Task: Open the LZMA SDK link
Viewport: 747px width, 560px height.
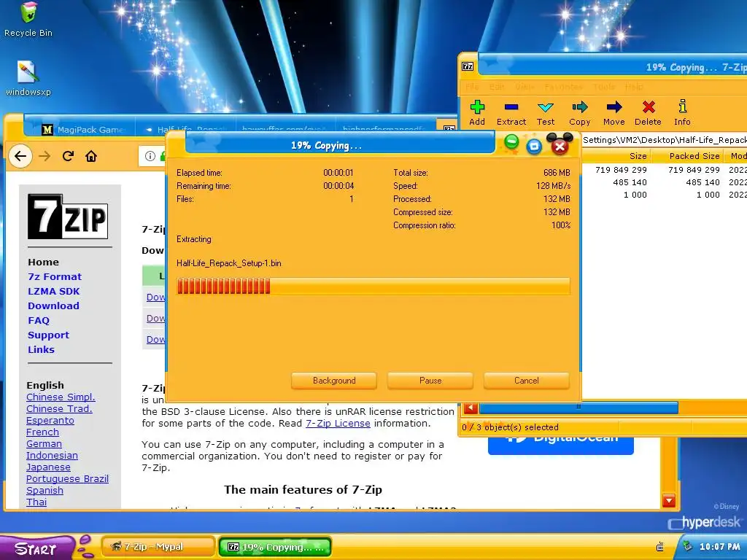Action: pyautogui.click(x=54, y=292)
